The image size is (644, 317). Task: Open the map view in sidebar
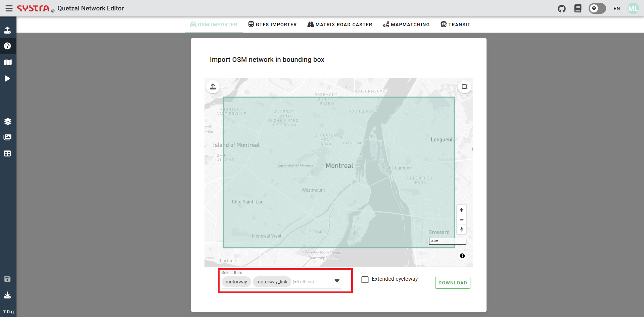pos(7,62)
